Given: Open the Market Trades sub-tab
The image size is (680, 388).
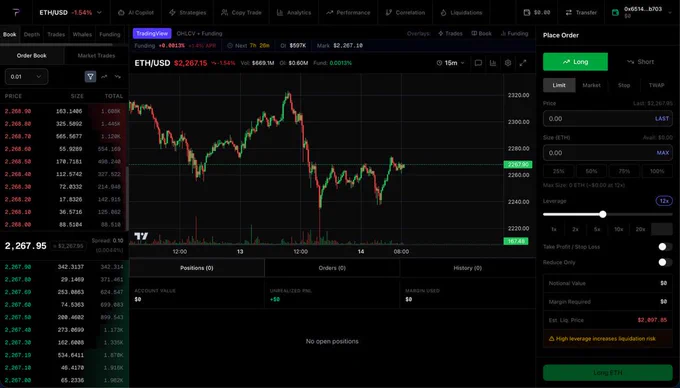Looking at the screenshot, I should (96, 55).
